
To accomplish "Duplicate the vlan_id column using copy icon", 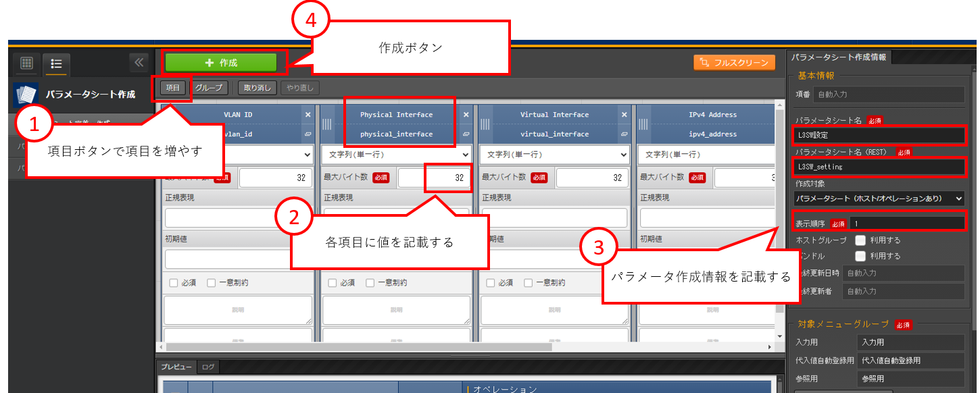I will click(x=308, y=134).
